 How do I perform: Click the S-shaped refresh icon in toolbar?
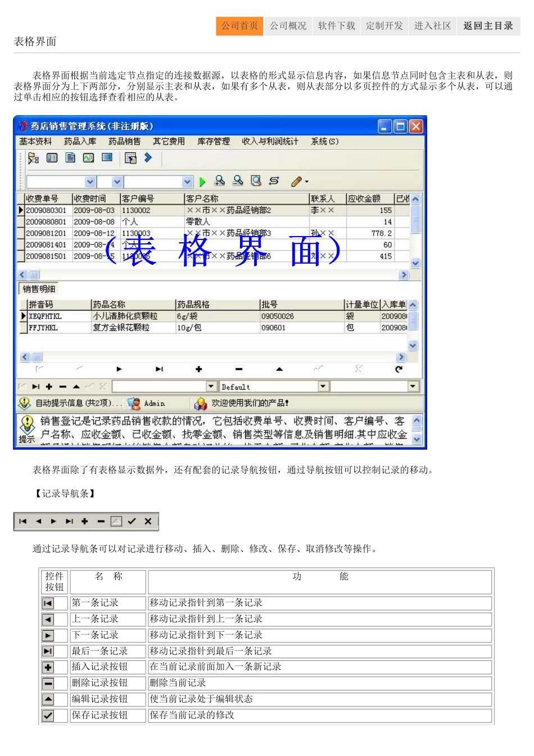274,180
